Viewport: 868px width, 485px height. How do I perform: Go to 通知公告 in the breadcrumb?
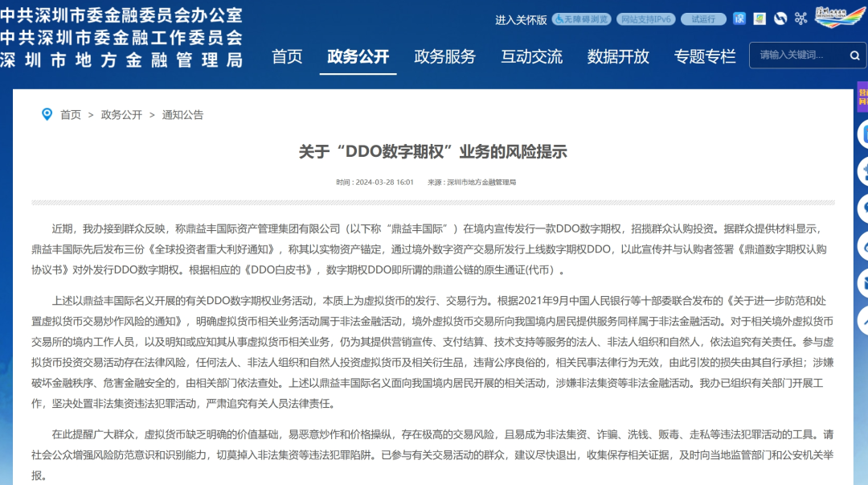[x=182, y=115]
